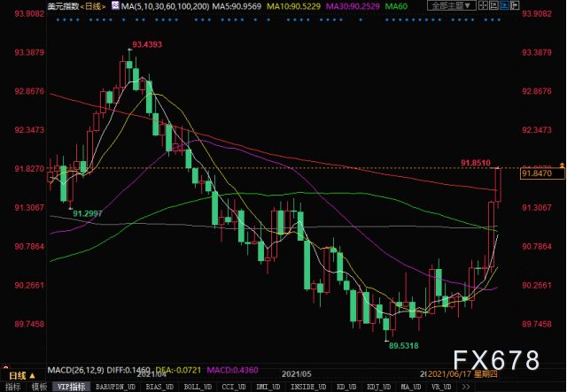This screenshot has height=392, width=567.
Task: Click the 2021/06/17 星期四 date tag
Action: click(462, 374)
